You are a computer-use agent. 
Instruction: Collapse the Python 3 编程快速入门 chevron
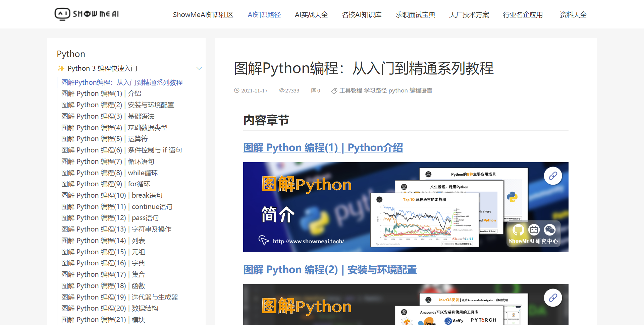pos(199,68)
